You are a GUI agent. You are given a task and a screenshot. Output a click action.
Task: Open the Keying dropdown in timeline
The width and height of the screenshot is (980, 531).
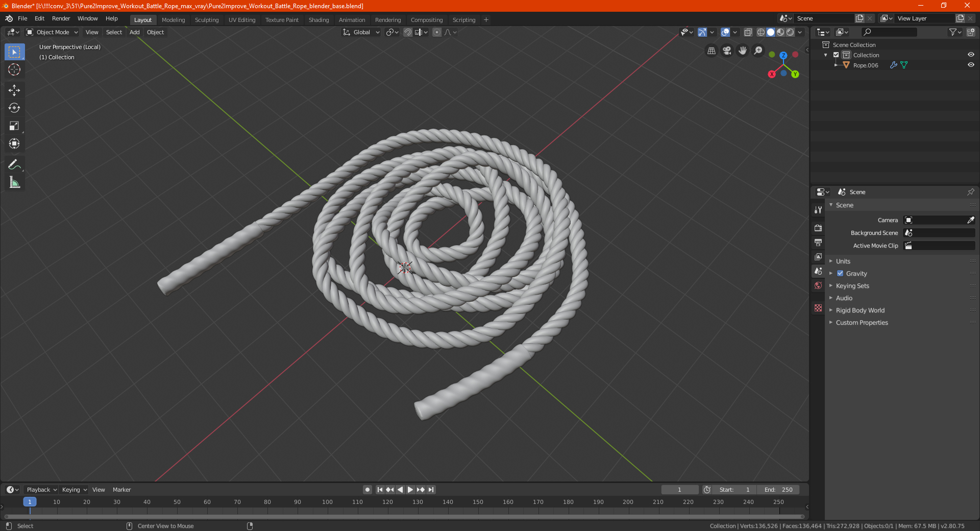click(74, 490)
